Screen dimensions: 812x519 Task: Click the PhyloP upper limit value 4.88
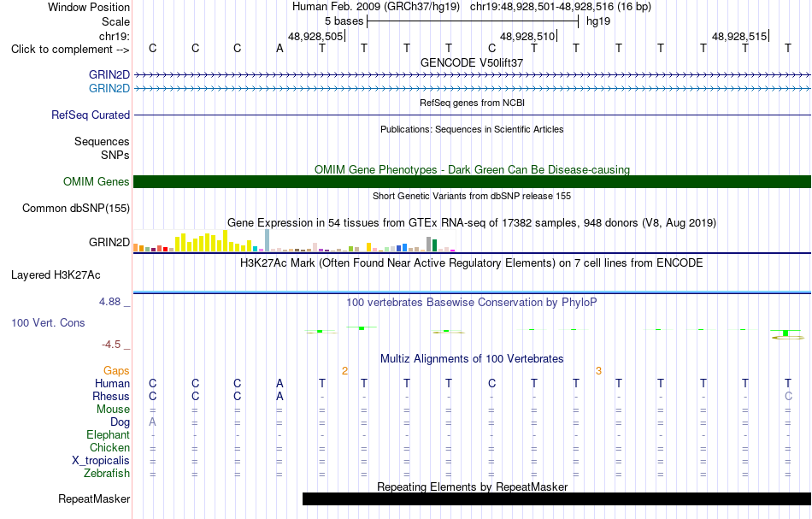point(109,302)
